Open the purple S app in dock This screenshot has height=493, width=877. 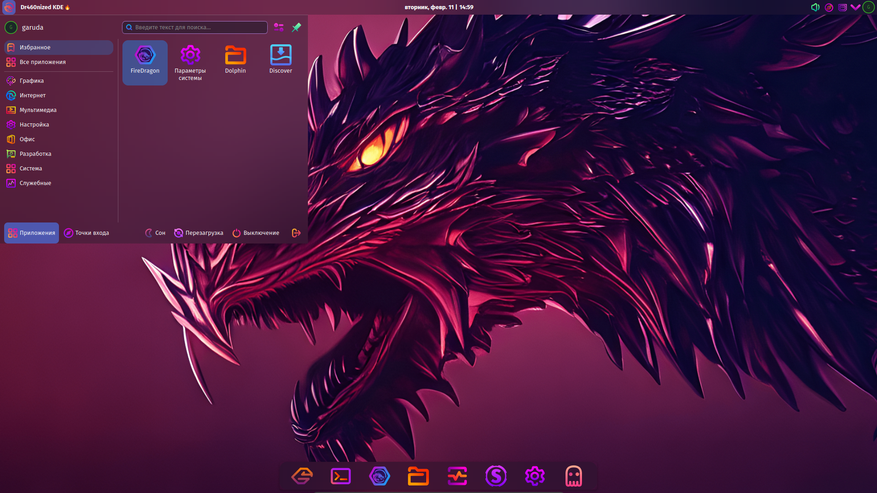tap(496, 476)
